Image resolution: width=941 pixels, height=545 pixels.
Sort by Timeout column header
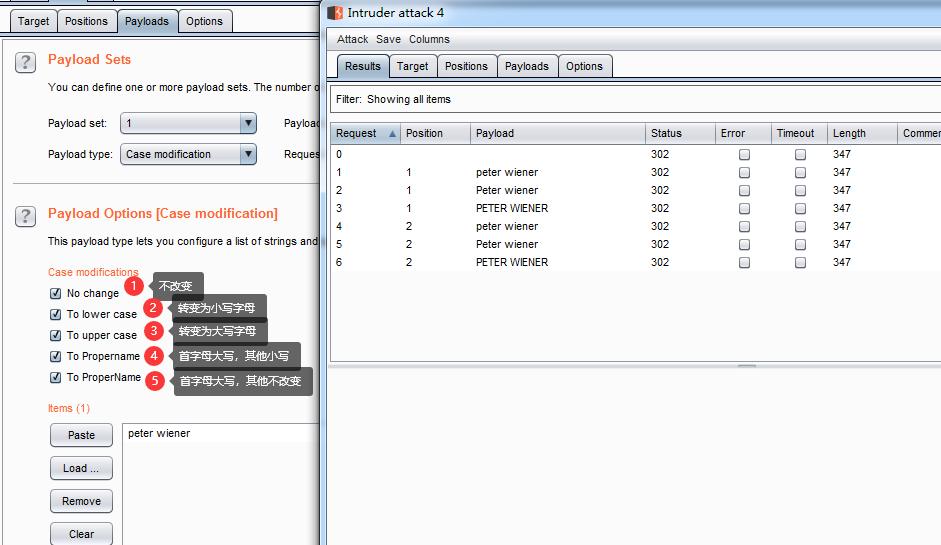[x=799, y=134]
